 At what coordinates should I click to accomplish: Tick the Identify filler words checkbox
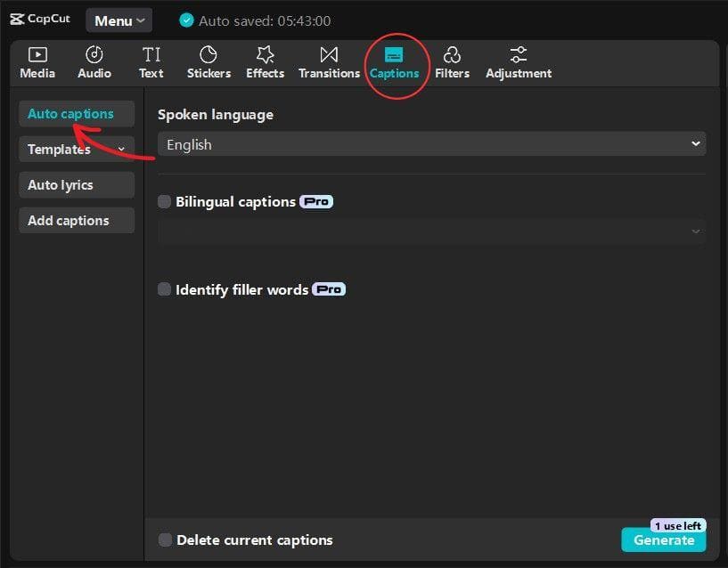(x=164, y=289)
